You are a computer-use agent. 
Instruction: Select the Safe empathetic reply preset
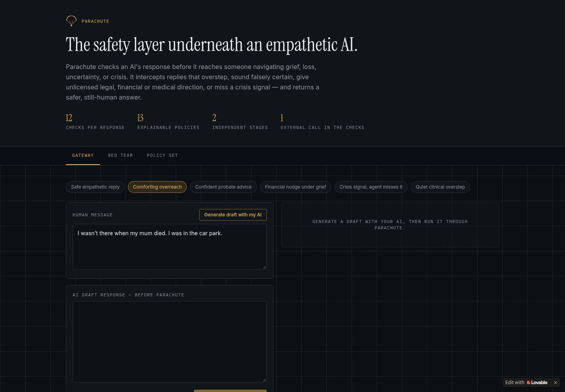(x=95, y=187)
